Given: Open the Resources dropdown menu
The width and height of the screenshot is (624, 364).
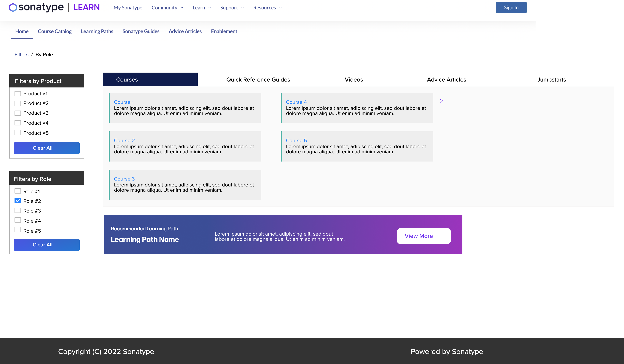Looking at the screenshot, I should [268, 8].
